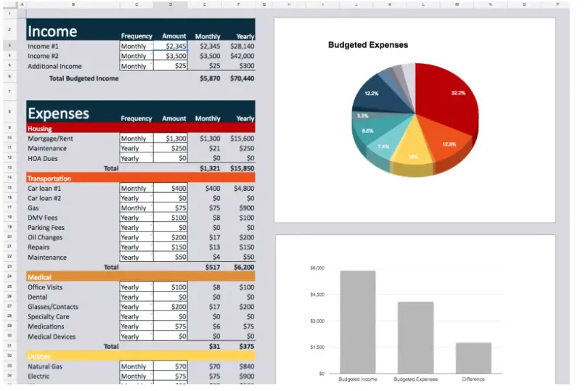Click the Housing total yearly value $15,850
This screenshot has width=588, height=391.
(242, 168)
